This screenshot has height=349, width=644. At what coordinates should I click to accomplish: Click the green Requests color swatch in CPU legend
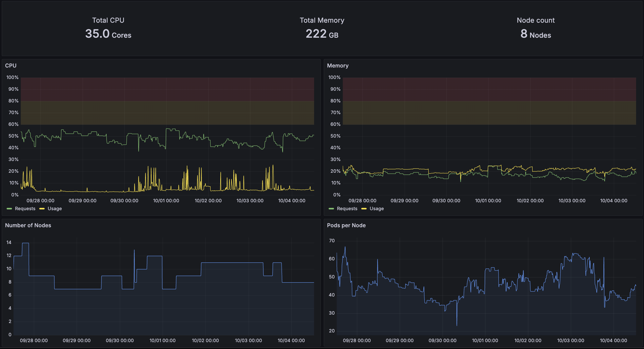pyautogui.click(x=9, y=208)
